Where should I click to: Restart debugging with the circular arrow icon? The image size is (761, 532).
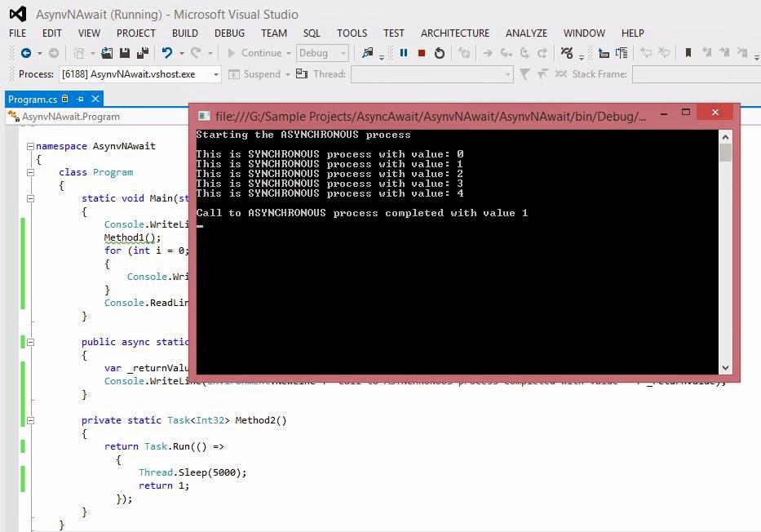pyautogui.click(x=440, y=53)
